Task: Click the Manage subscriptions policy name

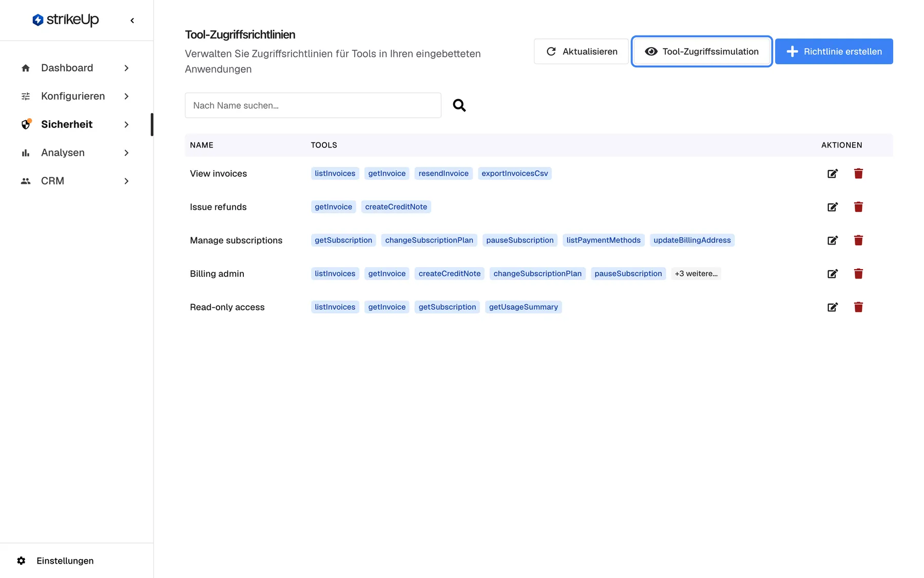Action: [236, 240]
